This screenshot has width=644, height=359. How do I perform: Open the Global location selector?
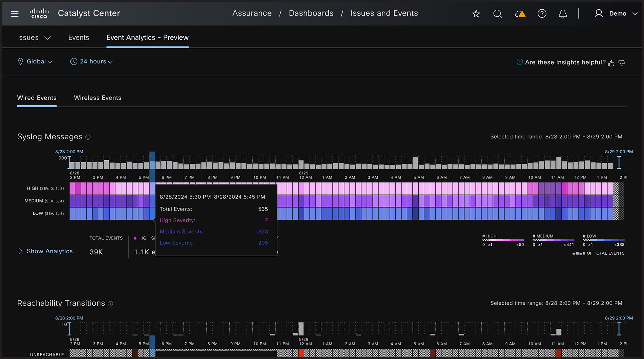35,61
